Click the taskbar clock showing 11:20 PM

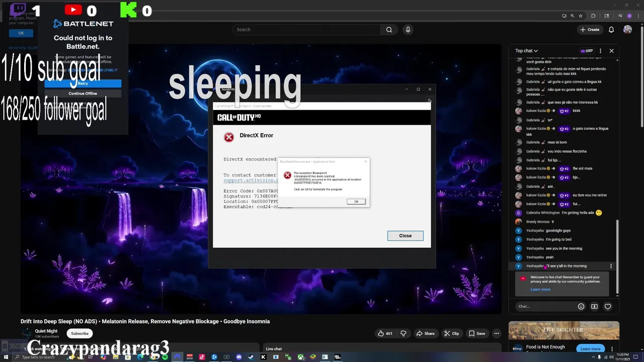(x=622, y=357)
